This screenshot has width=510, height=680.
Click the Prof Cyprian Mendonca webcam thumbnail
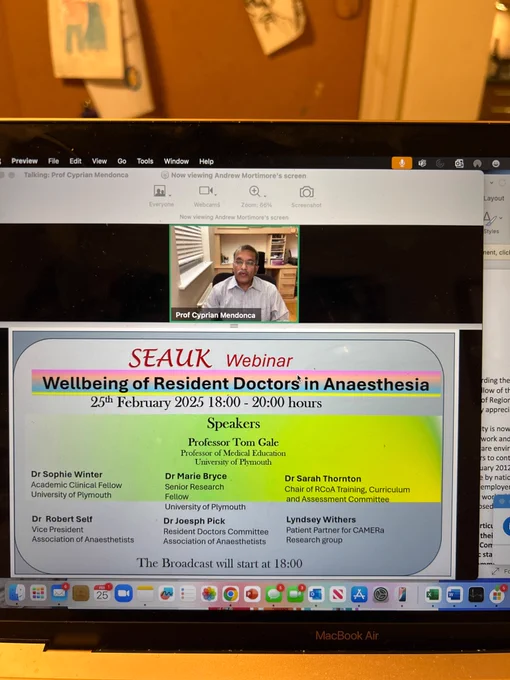click(x=234, y=274)
